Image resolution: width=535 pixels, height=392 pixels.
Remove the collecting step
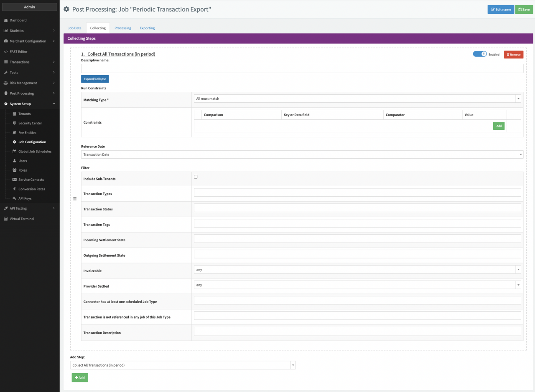513,55
